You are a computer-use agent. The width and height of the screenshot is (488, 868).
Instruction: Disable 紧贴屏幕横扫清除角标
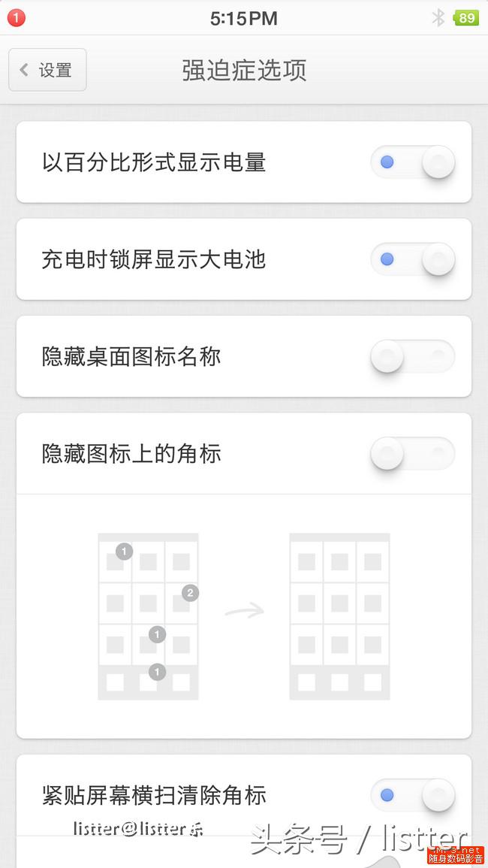click(x=413, y=796)
